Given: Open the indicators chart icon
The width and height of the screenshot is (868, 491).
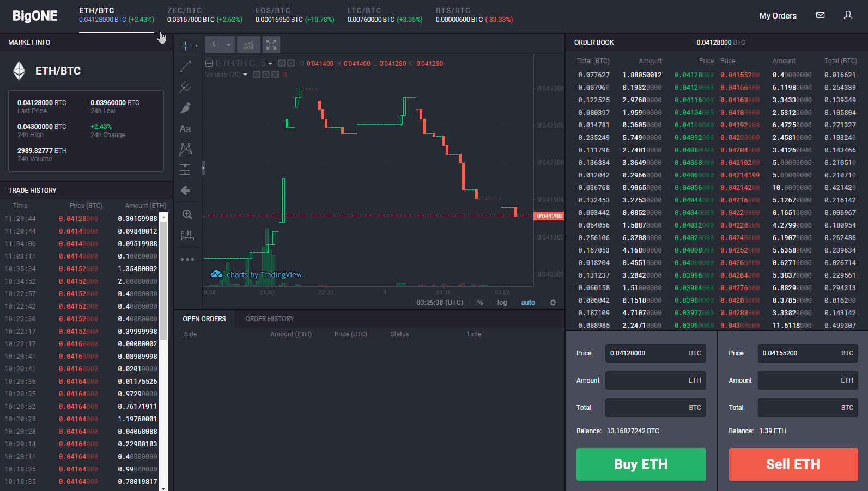Looking at the screenshot, I should point(248,45).
